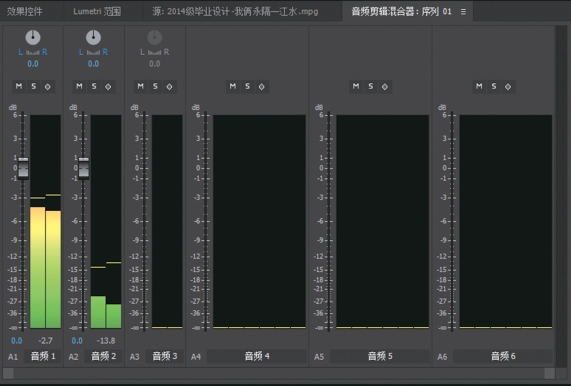
Task: Click the pan value 0.0 of track A2
Action: (x=93, y=64)
